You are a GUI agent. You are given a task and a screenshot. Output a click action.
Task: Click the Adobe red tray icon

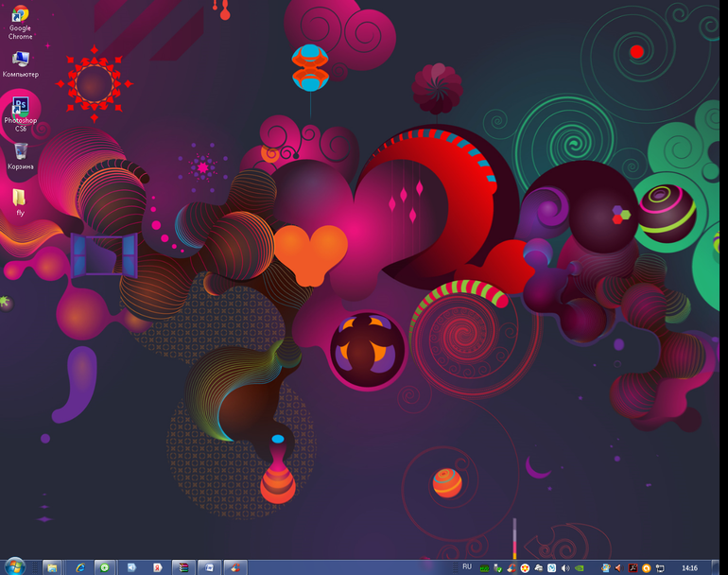click(633, 568)
